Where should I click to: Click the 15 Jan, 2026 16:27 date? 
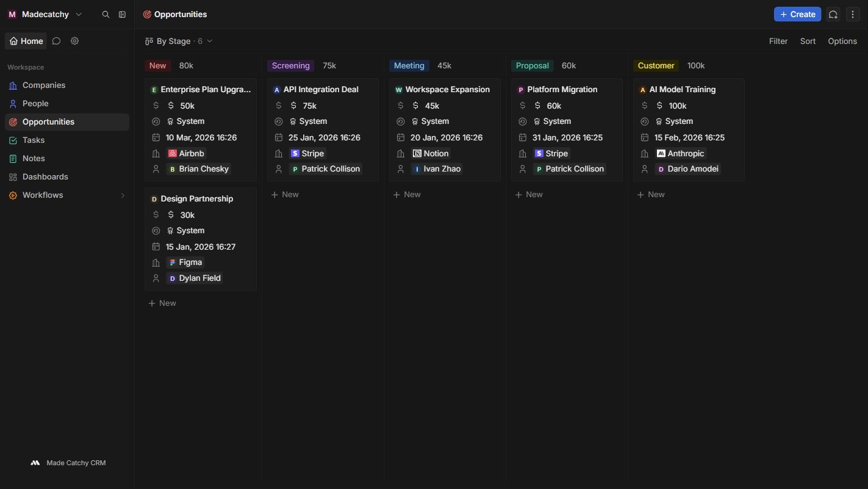pos(201,247)
